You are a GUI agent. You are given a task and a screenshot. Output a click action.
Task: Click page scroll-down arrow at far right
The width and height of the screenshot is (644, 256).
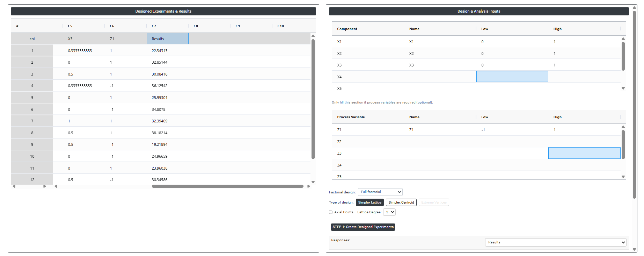(635, 249)
